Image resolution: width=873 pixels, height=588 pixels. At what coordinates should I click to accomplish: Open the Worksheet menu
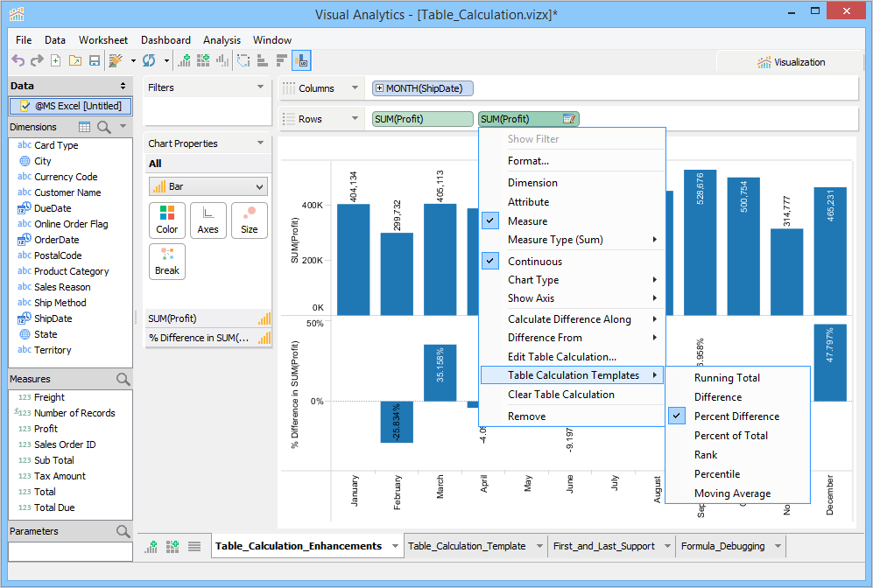103,40
